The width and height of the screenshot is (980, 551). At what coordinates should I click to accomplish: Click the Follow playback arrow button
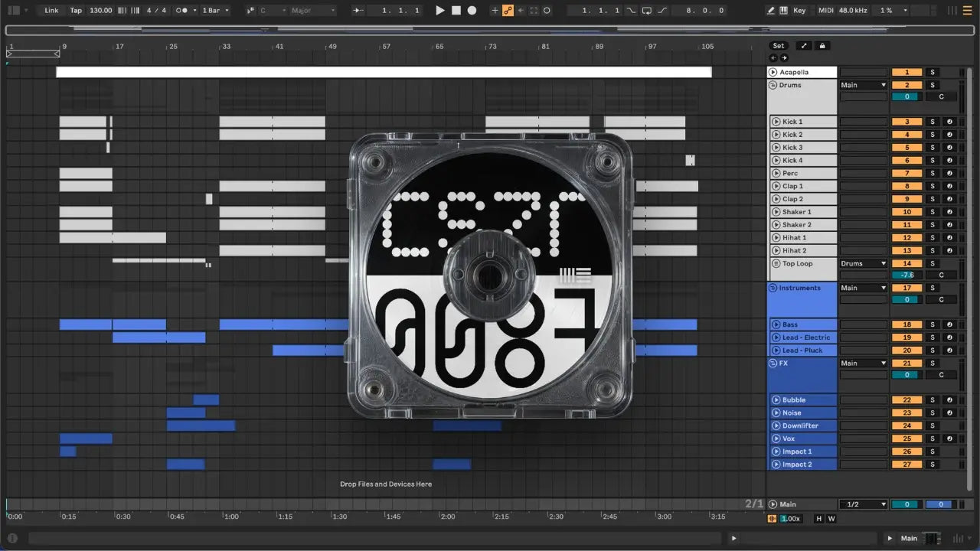pyautogui.click(x=358, y=11)
